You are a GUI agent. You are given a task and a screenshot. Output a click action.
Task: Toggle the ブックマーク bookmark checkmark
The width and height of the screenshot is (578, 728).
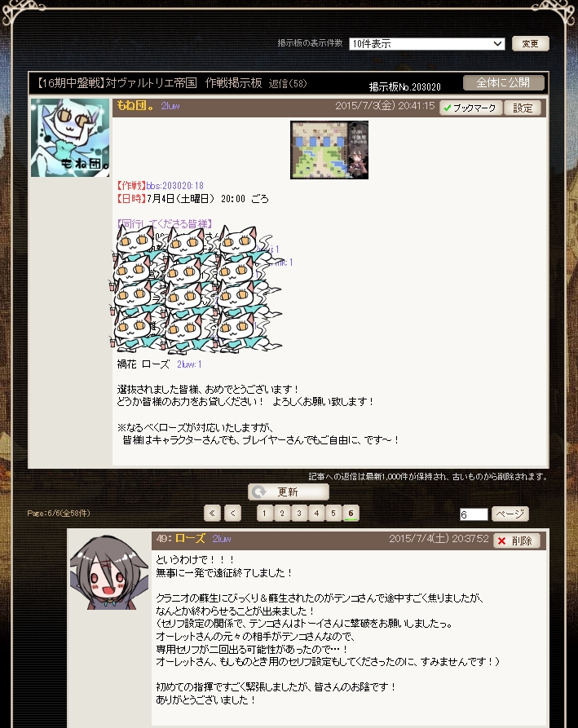click(470, 108)
